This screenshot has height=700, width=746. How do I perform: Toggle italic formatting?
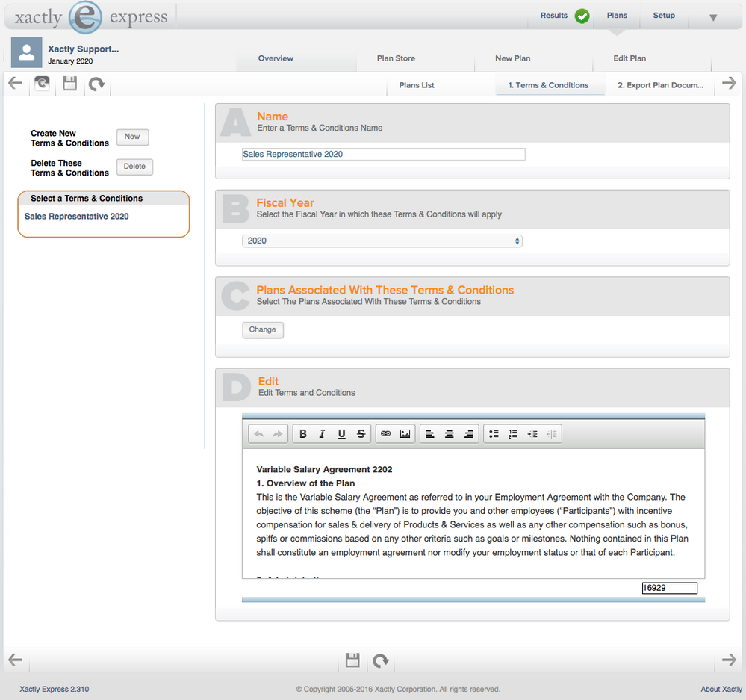click(322, 434)
